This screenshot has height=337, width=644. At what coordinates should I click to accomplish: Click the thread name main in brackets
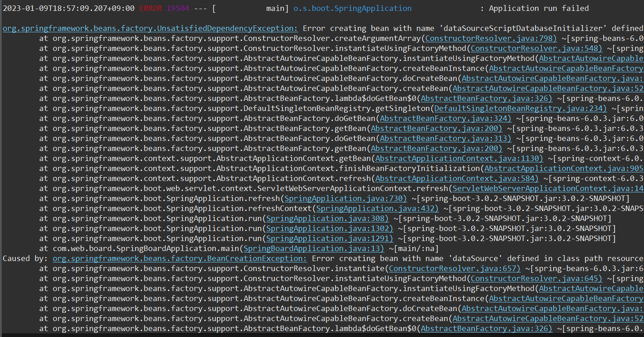[x=275, y=8]
